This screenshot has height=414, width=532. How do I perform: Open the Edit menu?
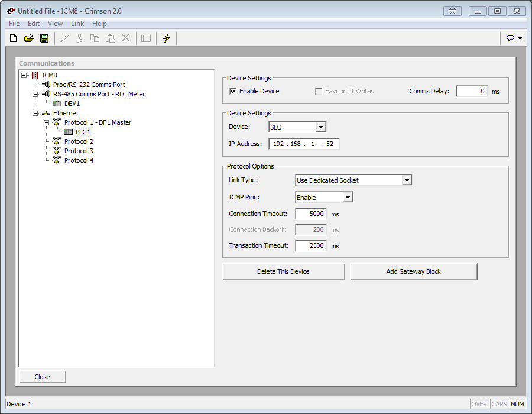pyautogui.click(x=34, y=24)
